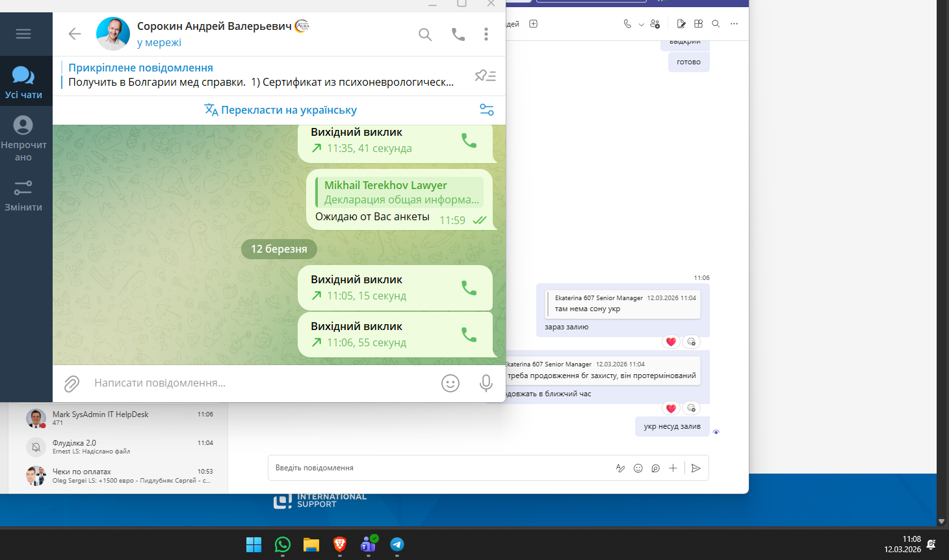Open quoted Mikhail Terekhov Lawyer reply
This screenshot has width=949, height=560.
(x=399, y=192)
